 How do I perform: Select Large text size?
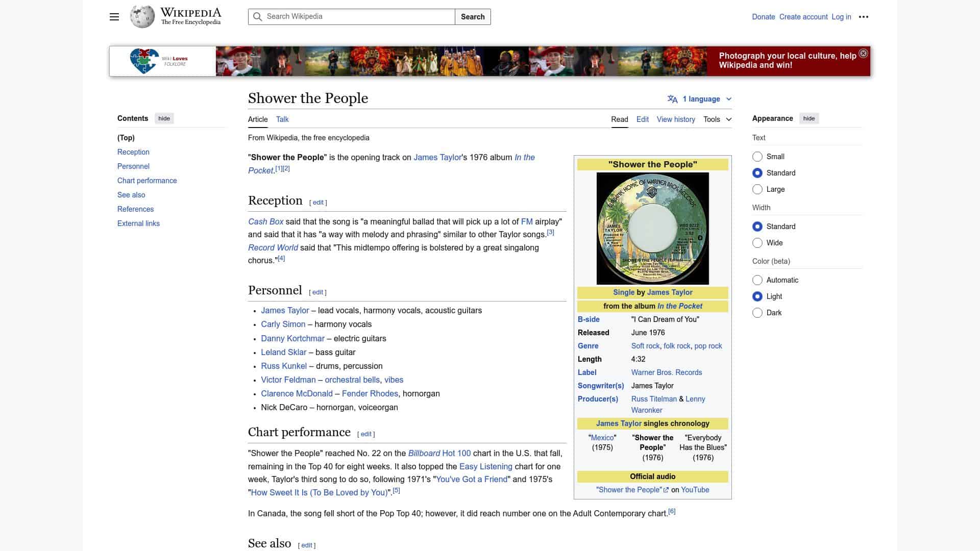(x=757, y=189)
